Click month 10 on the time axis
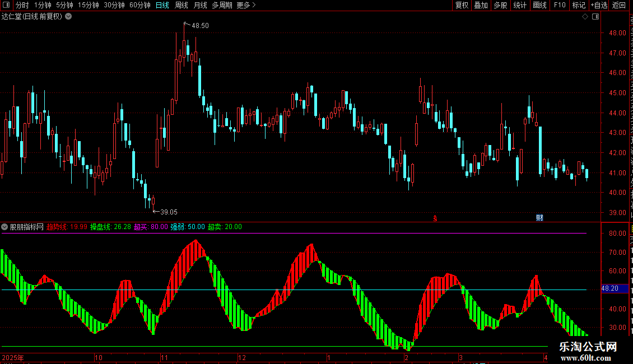 point(99,357)
